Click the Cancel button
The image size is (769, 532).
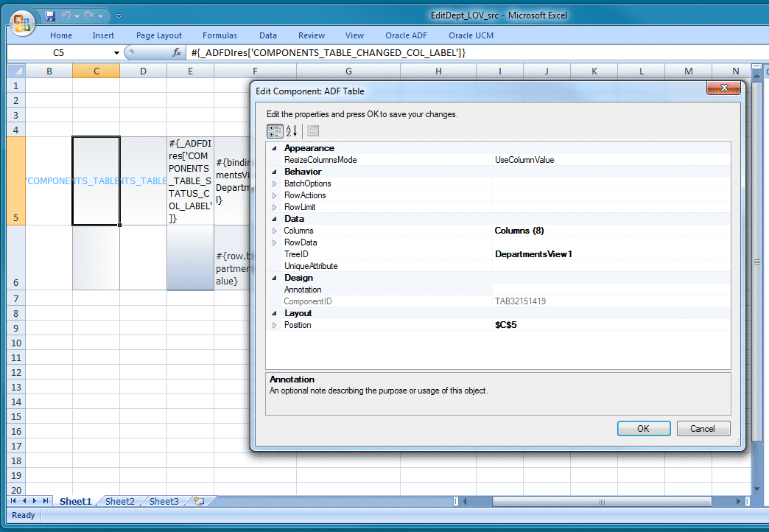pyautogui.click(x=703, y=428)
